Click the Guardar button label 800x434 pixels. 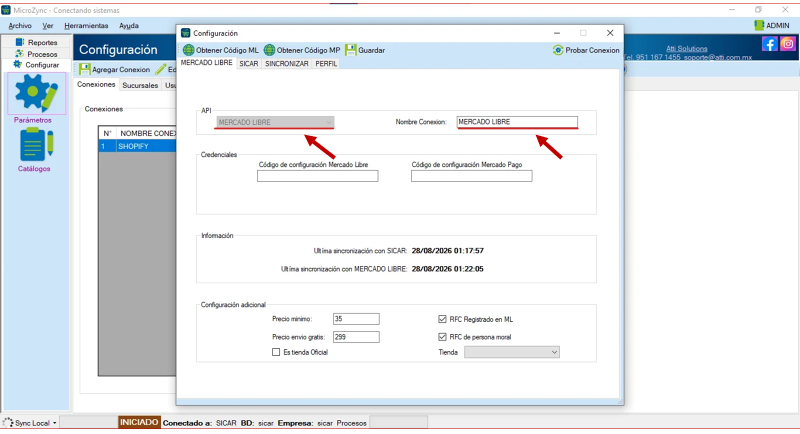[371, 50]
